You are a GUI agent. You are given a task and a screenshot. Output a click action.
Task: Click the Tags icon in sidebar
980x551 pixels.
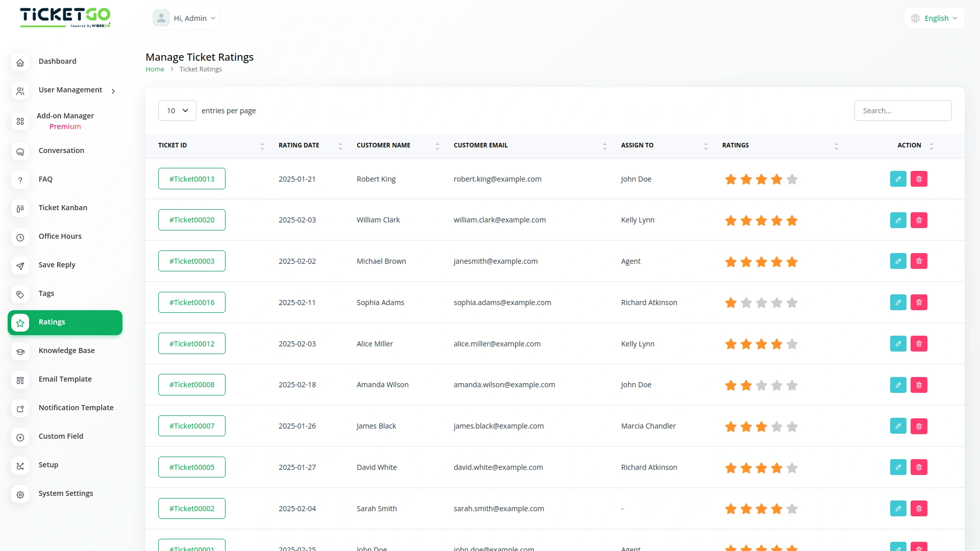coord(20,294)
